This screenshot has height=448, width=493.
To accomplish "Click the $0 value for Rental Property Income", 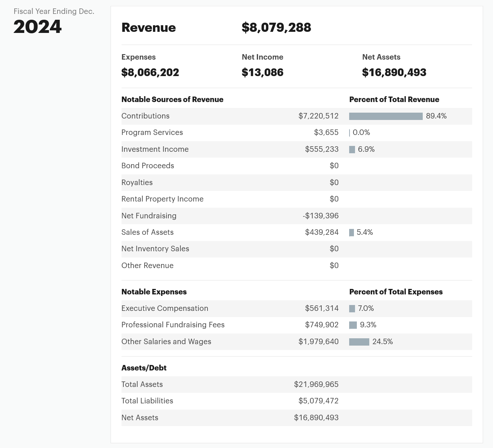I will (x=334, y=199).
